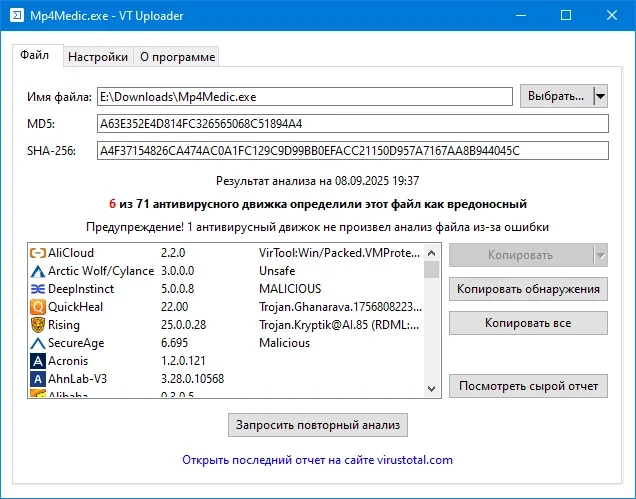Click SecureAge's Malicious result text
Viewport: 636px width, 499px height.
pyautogui.click(x=284, y=343)
